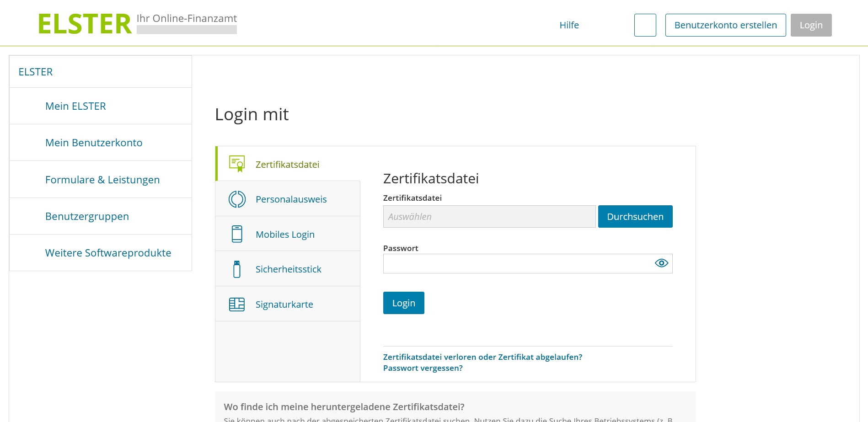Click the "Zertifikatsdatei" form heading
The image size is (868, 422).
coord(431,178)
